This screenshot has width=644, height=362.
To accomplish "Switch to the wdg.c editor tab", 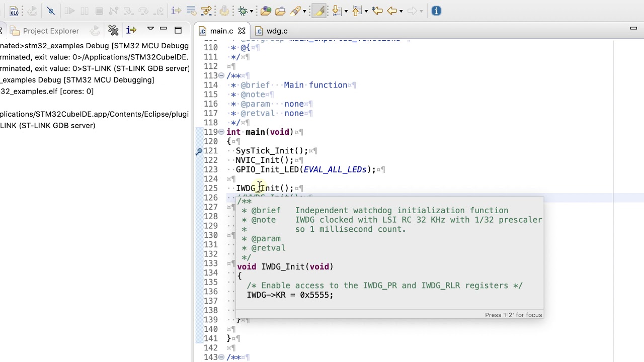I will pos(272,31).
